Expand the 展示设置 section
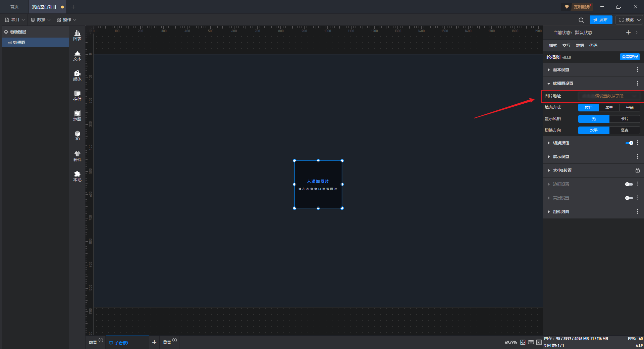This screenshot has height=349, width=644. [x=549, y=157]
